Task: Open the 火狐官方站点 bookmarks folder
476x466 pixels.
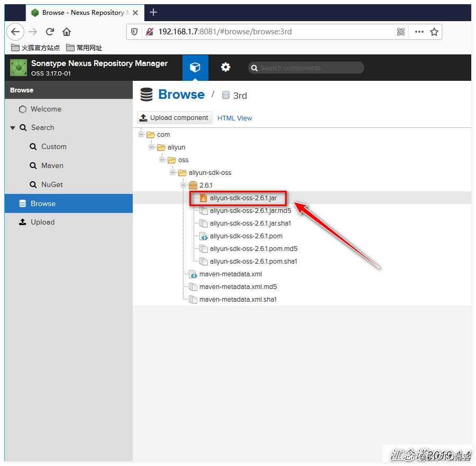Action: tap(35, 48)
